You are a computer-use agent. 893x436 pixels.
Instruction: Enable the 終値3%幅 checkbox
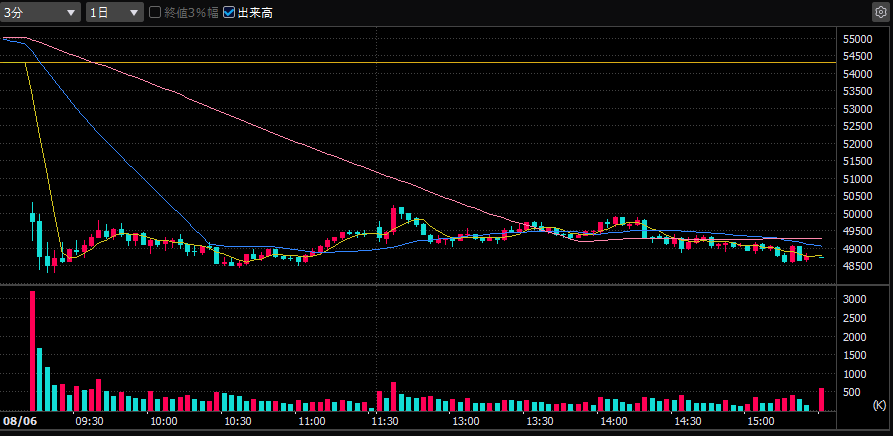coord(155,13)
